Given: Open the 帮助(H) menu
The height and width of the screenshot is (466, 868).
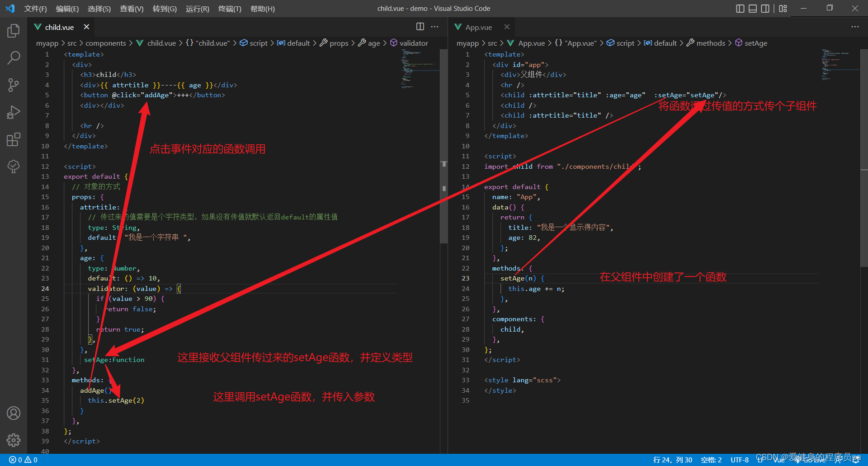Looking at the screenshot, I should point(263,9).
